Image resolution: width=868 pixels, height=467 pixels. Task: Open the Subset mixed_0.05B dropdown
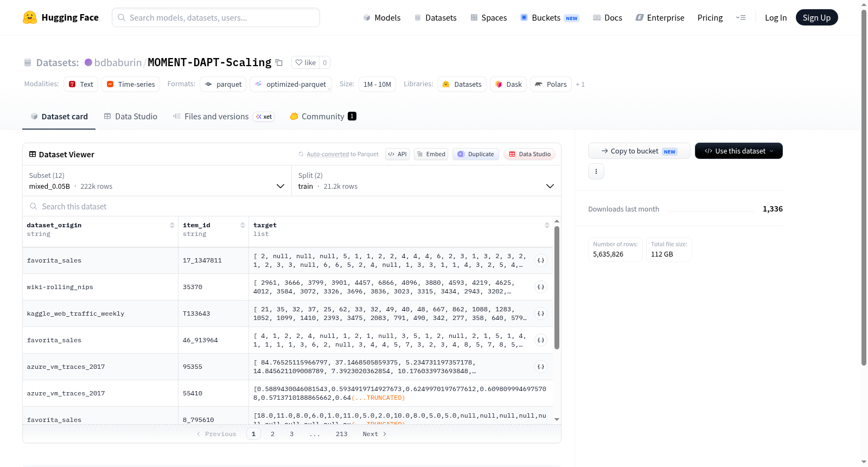(157, 181)
